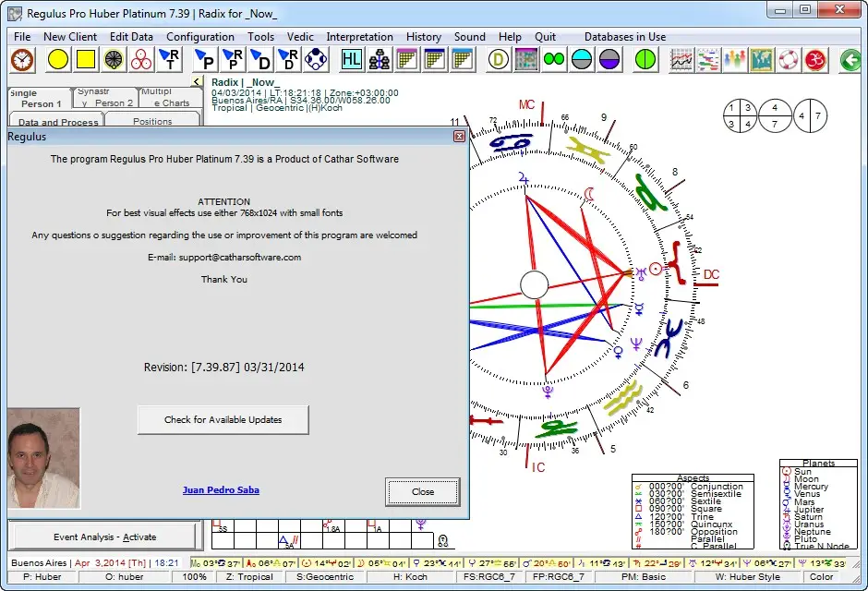Click the circled yellow D icon
The height and width of the screenshot is (591, 868).
pos(499,60)
